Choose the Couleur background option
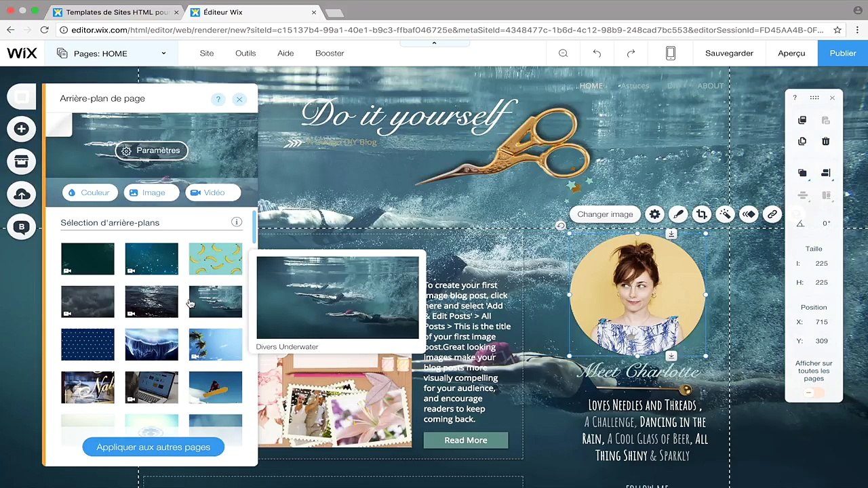This screenshot has height=488, width=868. [x=89, y=192]
